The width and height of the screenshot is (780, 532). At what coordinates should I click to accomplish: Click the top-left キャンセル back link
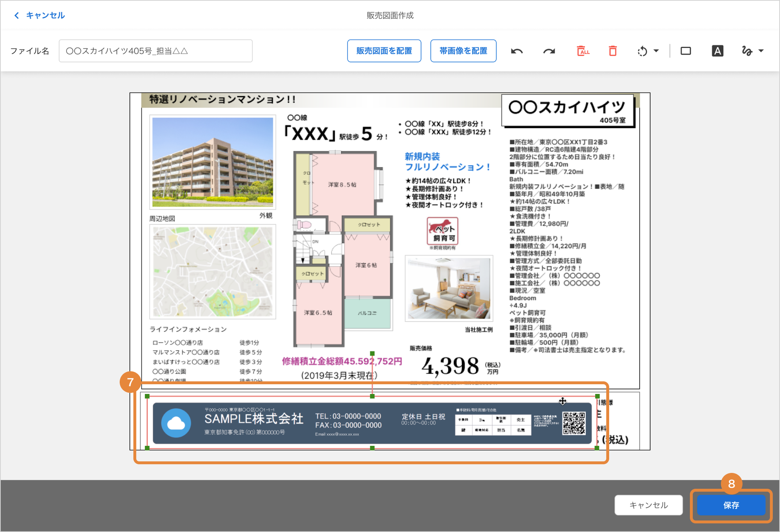tap(45, 15)
